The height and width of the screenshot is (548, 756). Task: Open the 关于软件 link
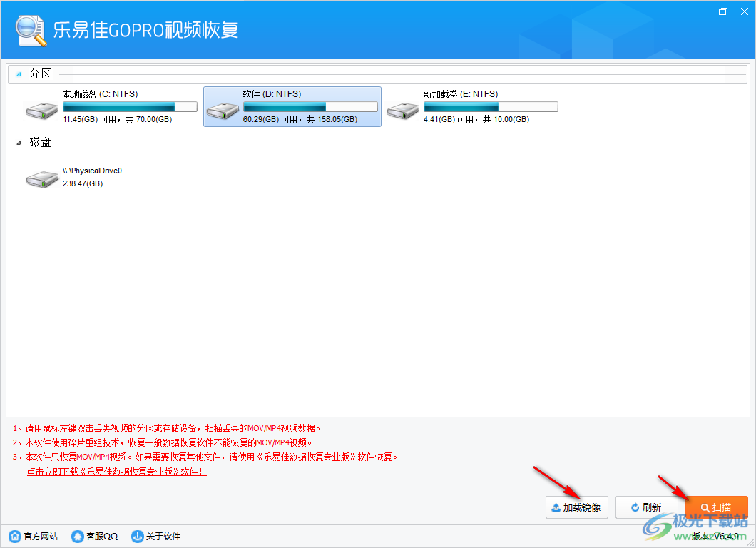pyautogui.click(x=163, y=536)
